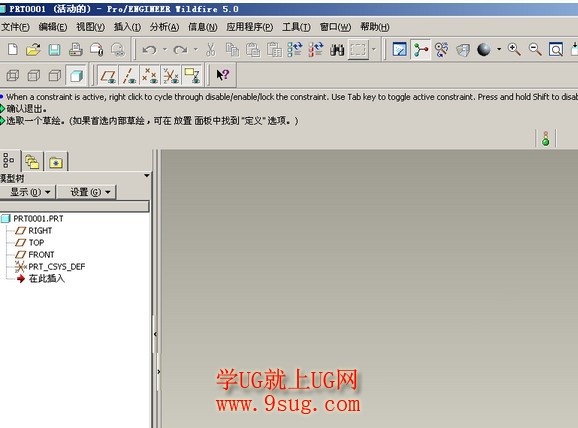Expand the 模型树 header arrow
This screenshot has width=578, height=428.
(x=147, y=176)
